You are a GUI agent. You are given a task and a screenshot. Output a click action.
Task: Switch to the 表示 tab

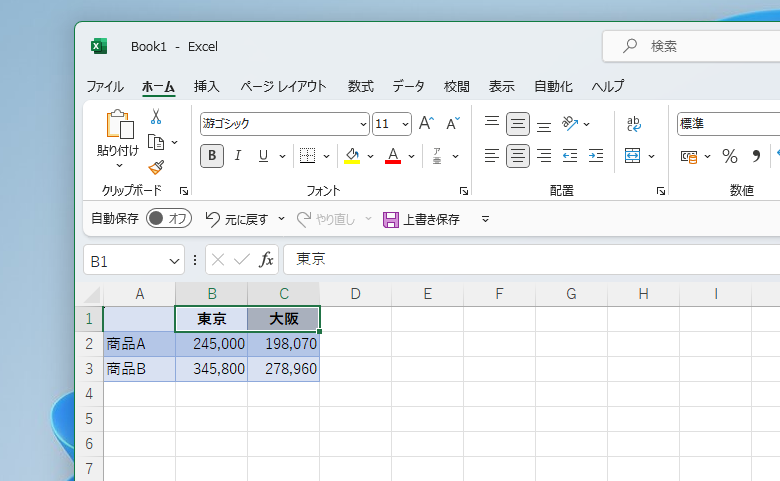coord(501,87)
